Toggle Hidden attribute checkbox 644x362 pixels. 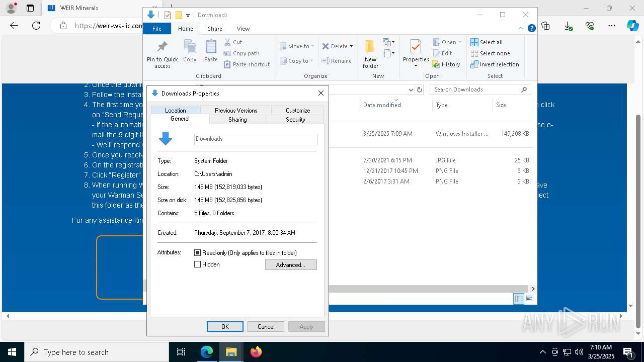pyautogui.click(x=198, y=264)
